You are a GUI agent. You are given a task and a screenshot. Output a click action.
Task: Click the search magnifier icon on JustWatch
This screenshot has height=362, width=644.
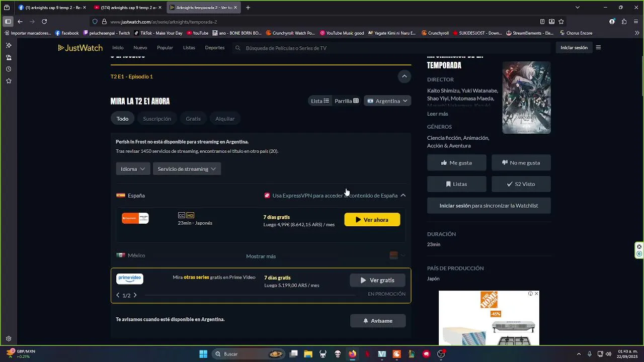(237, 48)
